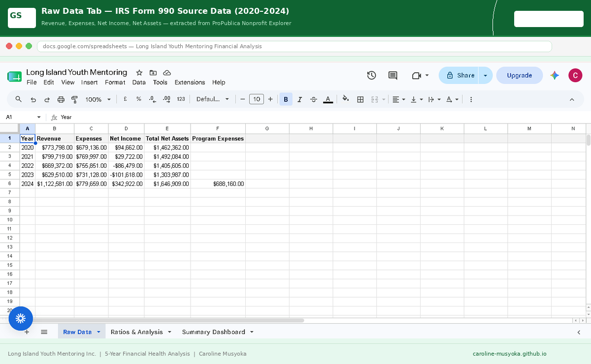591x364 pixels.
Task: Open vertical align dropdown
Action: (417, 99)
